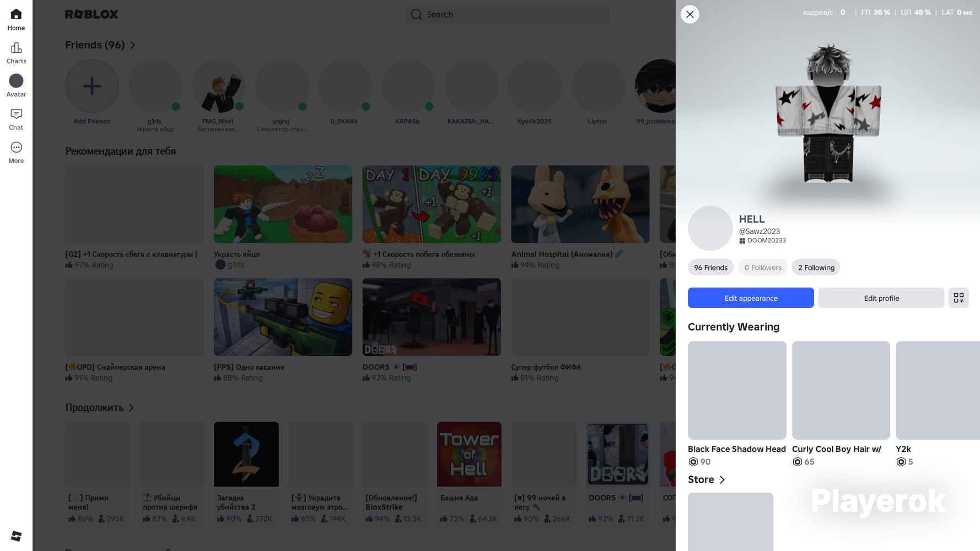This screenshot has width=980, height=551.
Task: Click the @Sawz2023 username text
Action: point(760,231)
